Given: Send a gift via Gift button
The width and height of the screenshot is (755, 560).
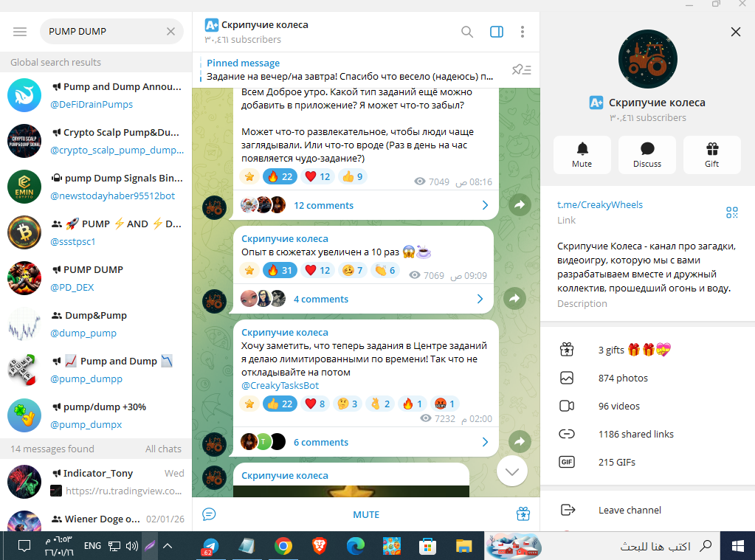Looking at the screenshot, I should [711, 154].
